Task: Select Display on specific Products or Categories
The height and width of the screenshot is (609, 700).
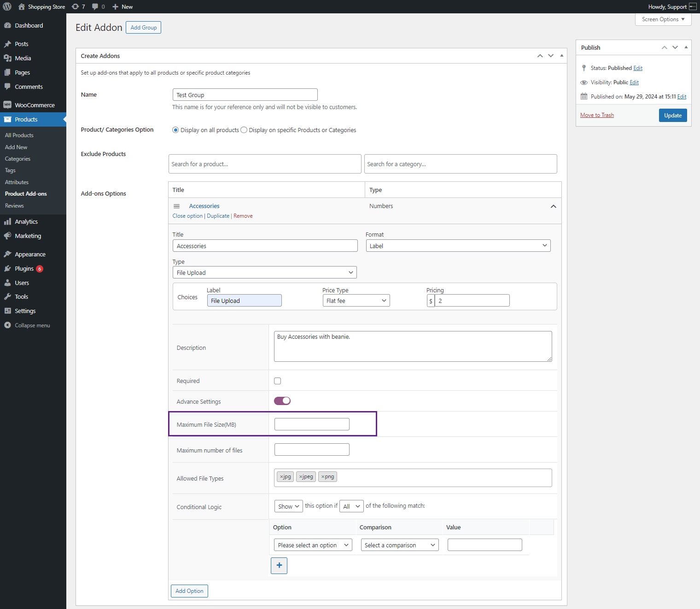Action: 244,130
